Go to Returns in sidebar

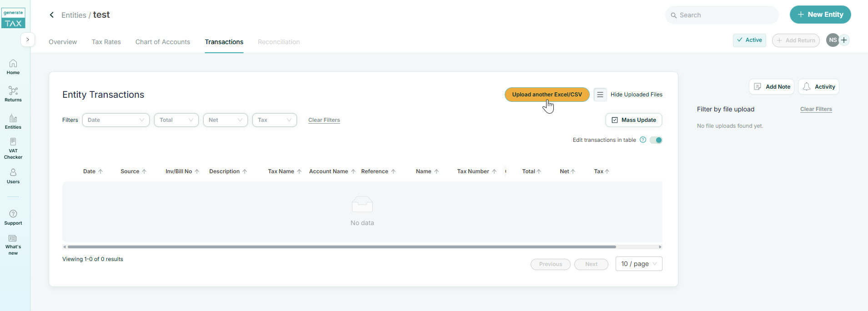[x=13, y=94]
